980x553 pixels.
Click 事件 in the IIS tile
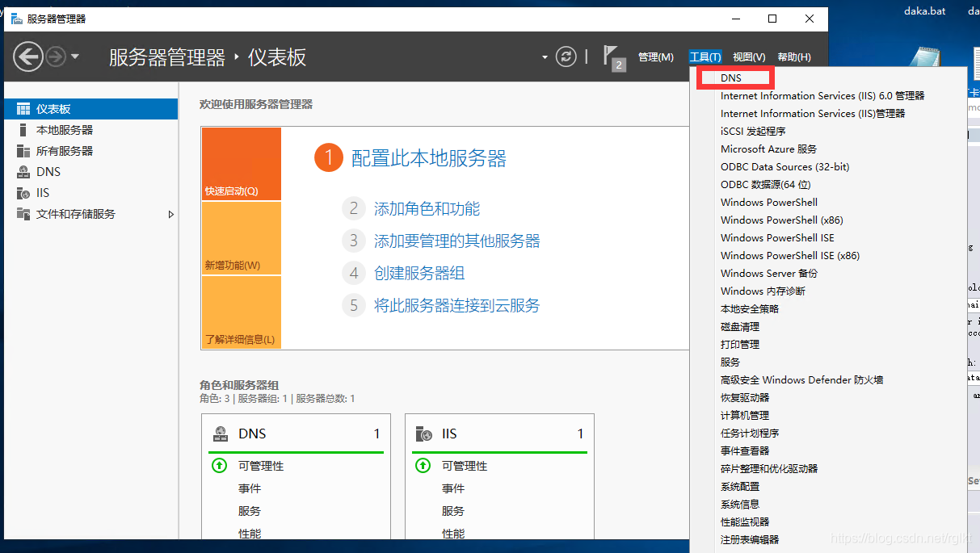pyautogui.click(x=453, y=488)
